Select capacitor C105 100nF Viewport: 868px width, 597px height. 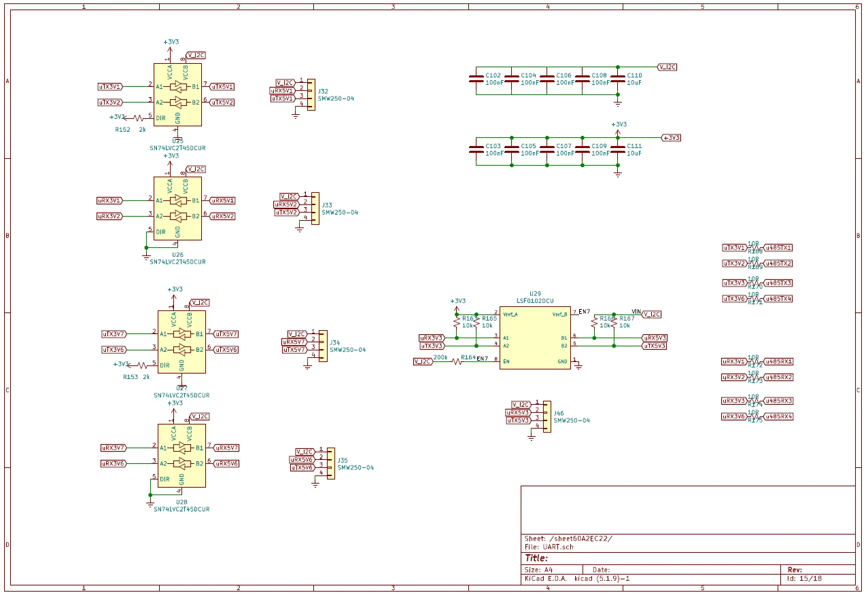point(511,149)
